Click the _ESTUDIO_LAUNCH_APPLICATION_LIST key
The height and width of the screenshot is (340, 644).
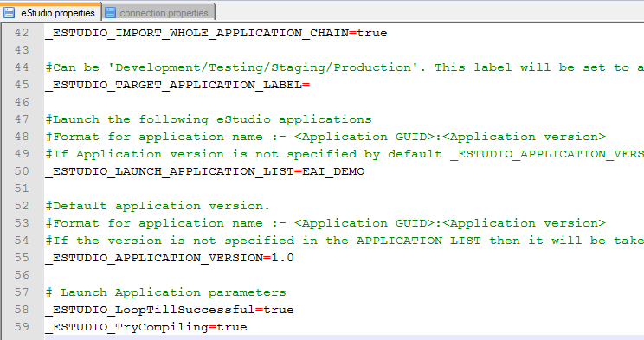tap(170, 171)
